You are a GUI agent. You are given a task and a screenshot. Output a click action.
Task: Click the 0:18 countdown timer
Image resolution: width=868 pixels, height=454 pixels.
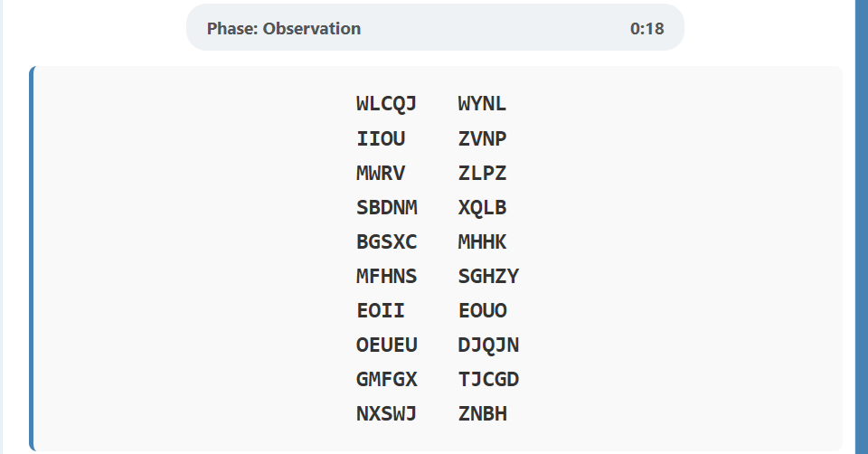646,28
